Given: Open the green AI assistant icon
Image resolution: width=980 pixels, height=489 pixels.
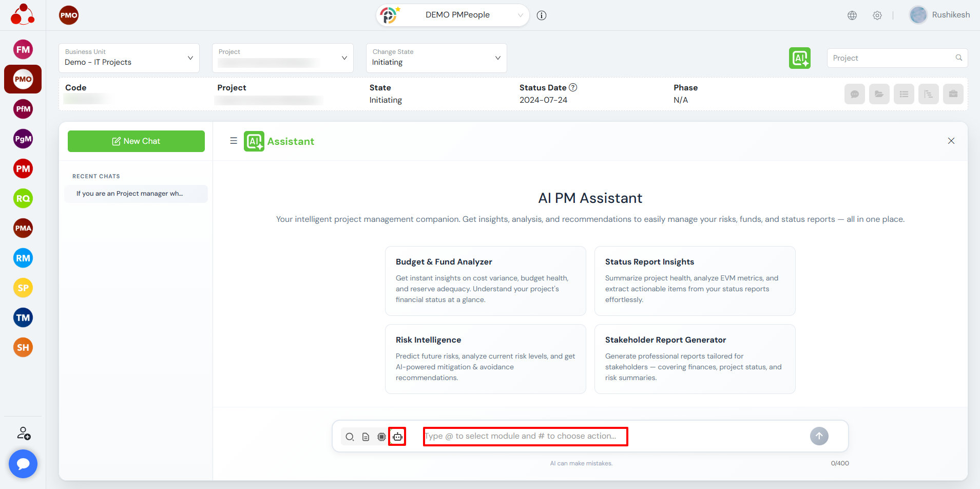Looking at the screenshot, I should click(799, 58).
